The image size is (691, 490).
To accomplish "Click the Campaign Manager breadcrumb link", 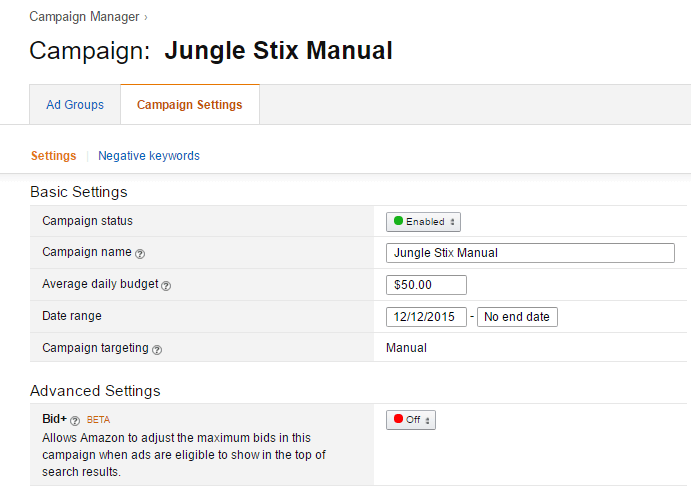I will pyautogui.click(x=85, y=17).
